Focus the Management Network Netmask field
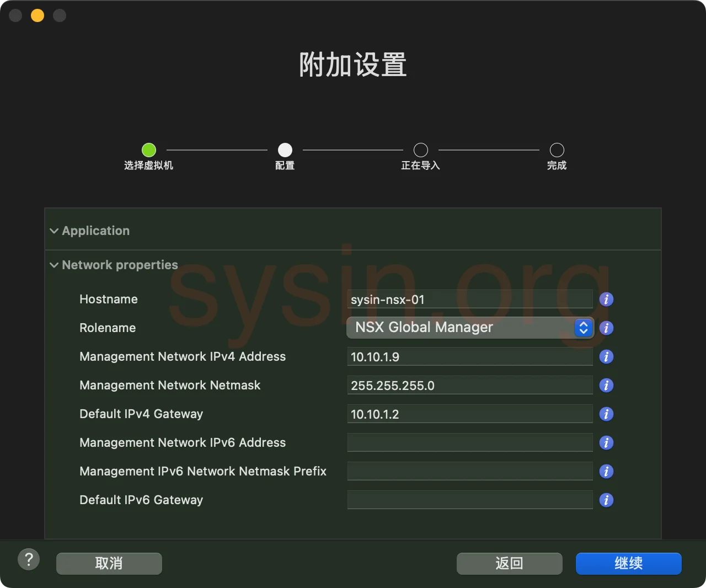 coord(470,386)
